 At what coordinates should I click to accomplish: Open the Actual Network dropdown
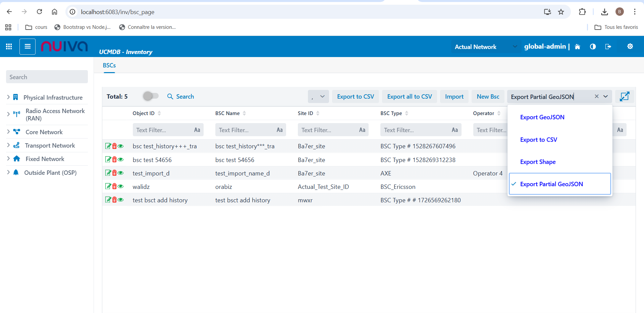(x=485, y=47)
